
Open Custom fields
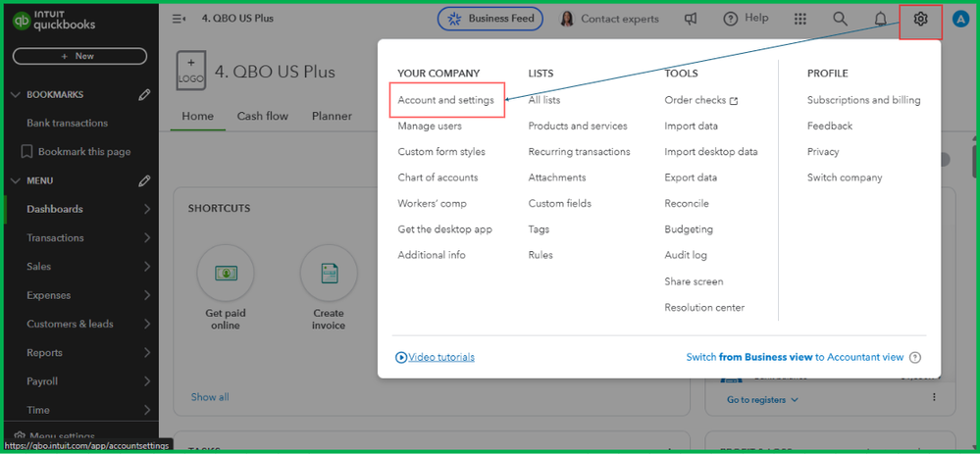point(559,204)
